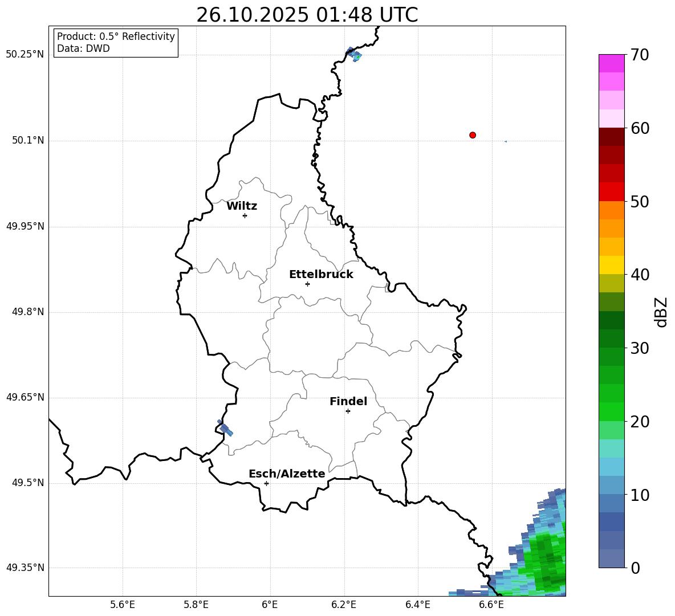Viewport: 675px width, 616px height.
Task: Click the title 26.10.2025 01:48 UTC
Action: [307, 15]
